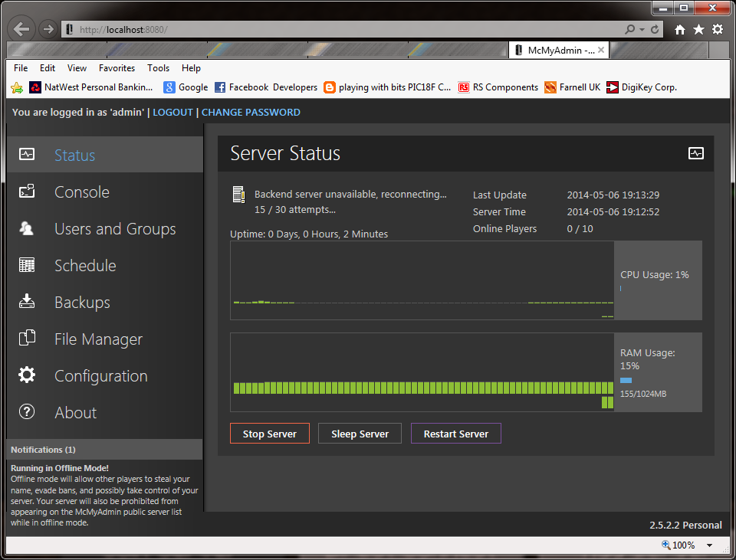Click the LOGOUT link
Screen dimensions: 736x560
[x=172, y=112]
